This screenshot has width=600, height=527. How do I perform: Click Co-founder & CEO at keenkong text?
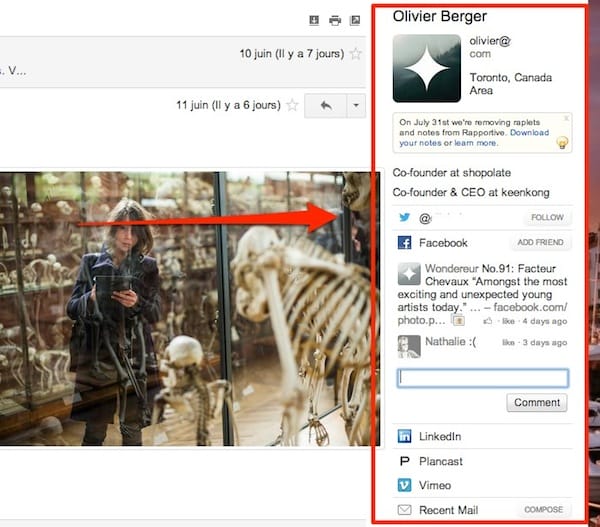[471, 193]
